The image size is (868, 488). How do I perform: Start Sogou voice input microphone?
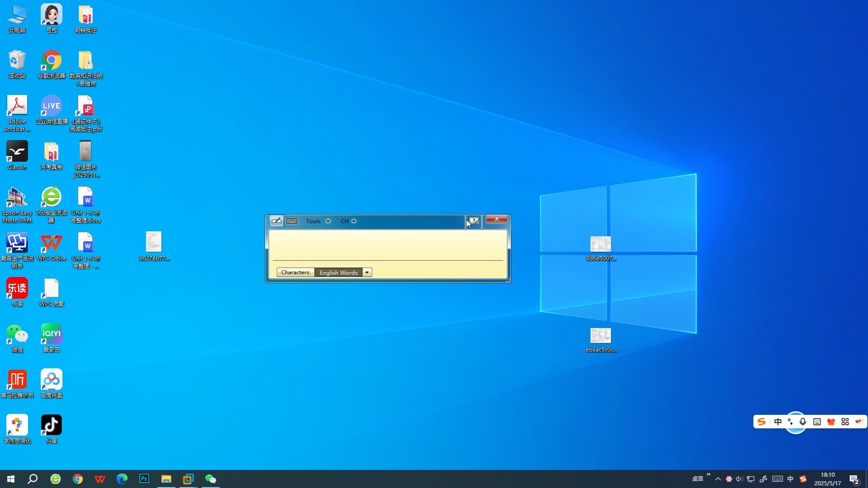803,422
